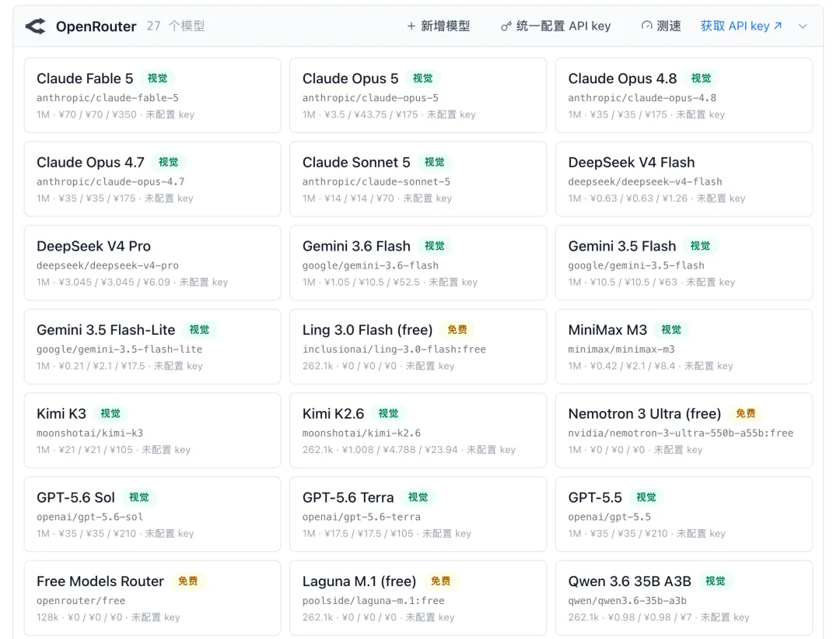Select the GPT-5.5 model title
Viewport: 840px width, 639px height.
point(595,497)
